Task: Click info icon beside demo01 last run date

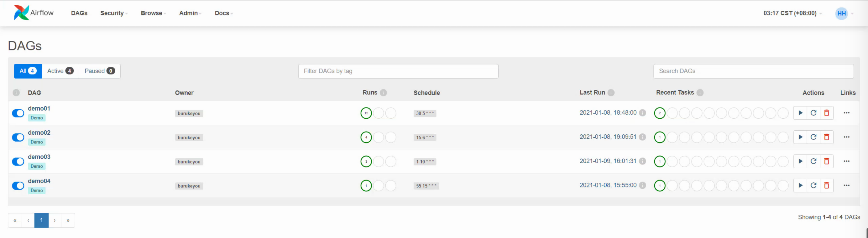Action: coord(643,113)
